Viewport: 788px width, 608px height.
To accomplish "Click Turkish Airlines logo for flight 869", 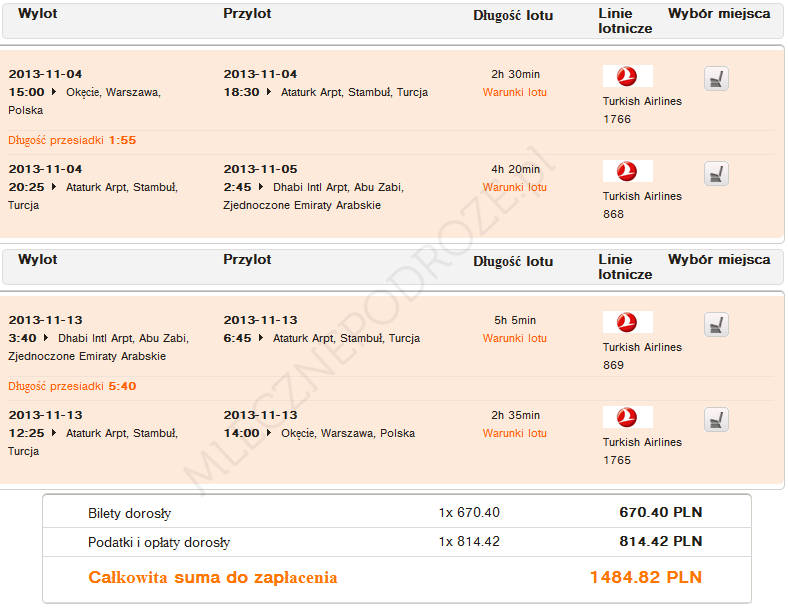I will (627, 322).
